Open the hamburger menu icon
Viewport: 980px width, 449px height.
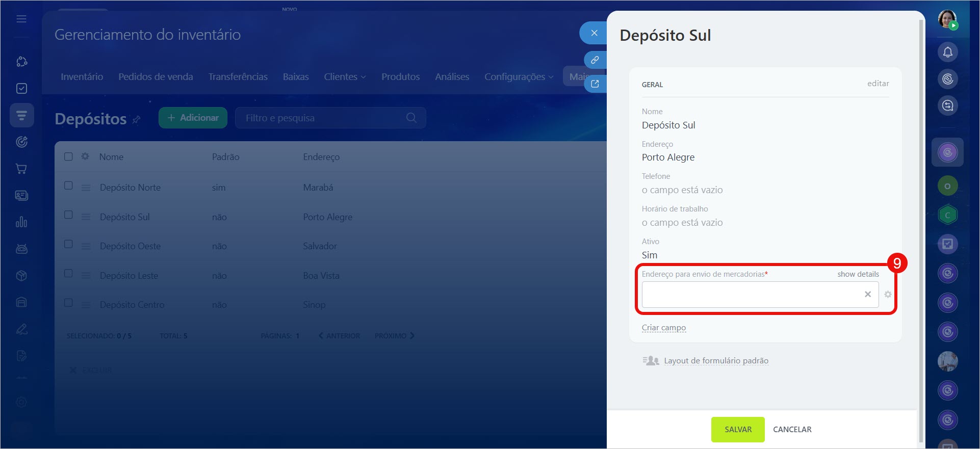pos(21,19)
